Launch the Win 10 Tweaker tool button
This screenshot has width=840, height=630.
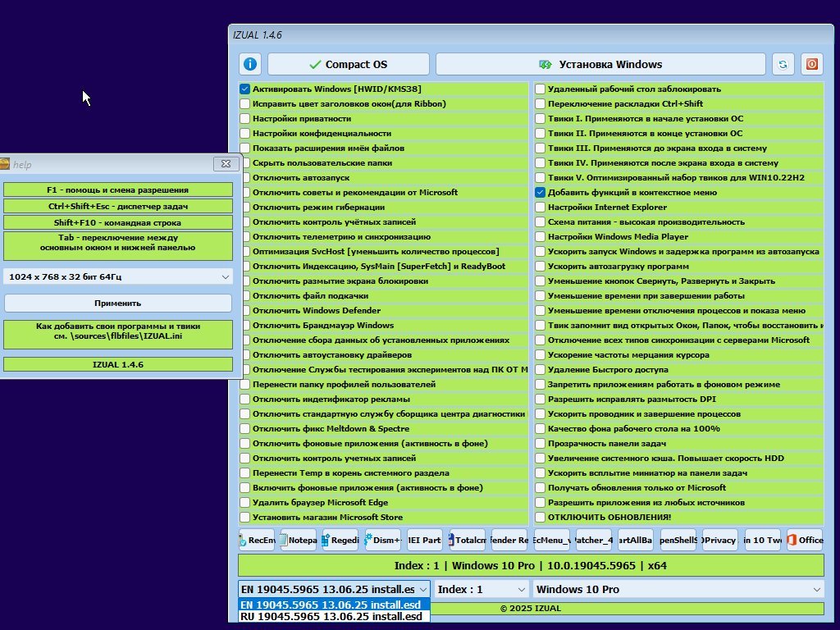click(x=762, y=540)
